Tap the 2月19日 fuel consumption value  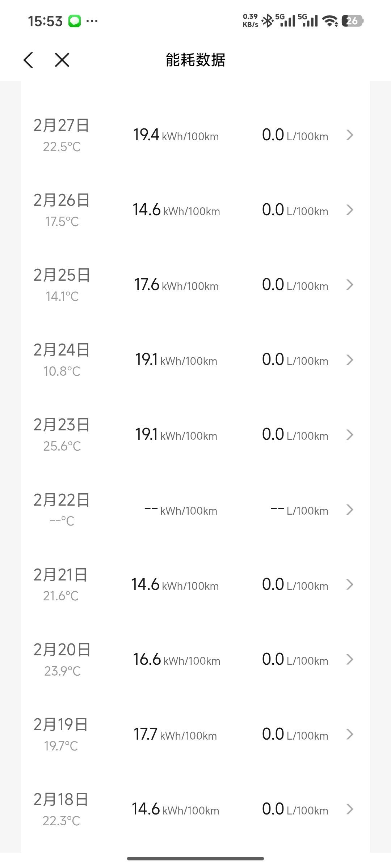point(295,734)
